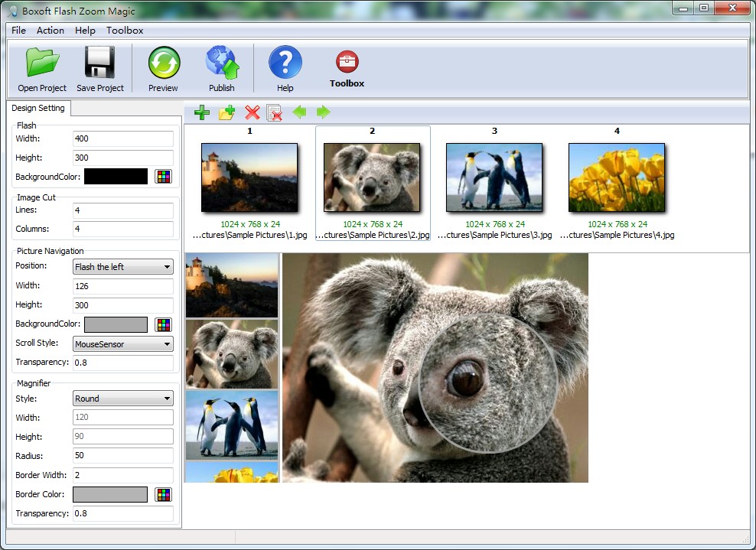
Task: Open Picture Navigation BackgroundColor palette icon
Action: [164, 324]
